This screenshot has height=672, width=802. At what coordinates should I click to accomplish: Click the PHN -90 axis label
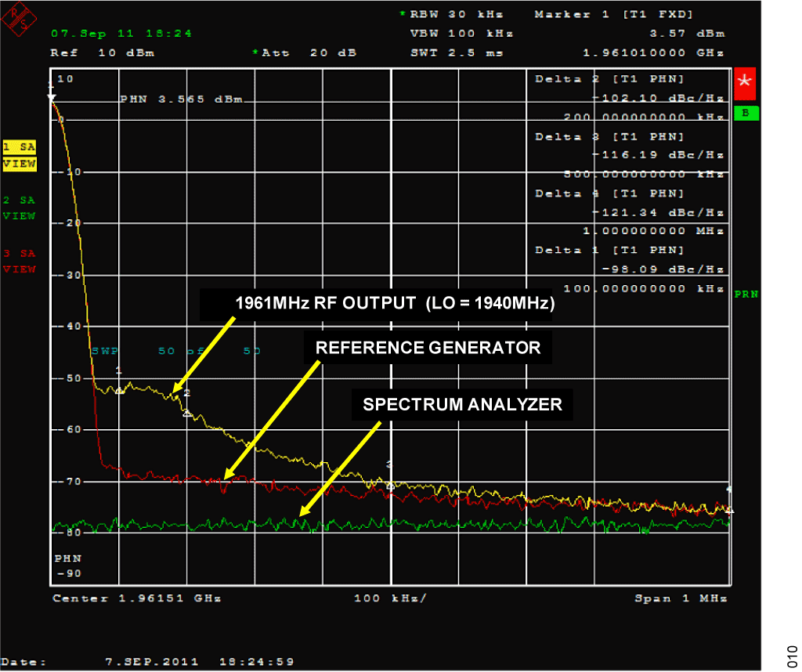click(x=68, y=565)
